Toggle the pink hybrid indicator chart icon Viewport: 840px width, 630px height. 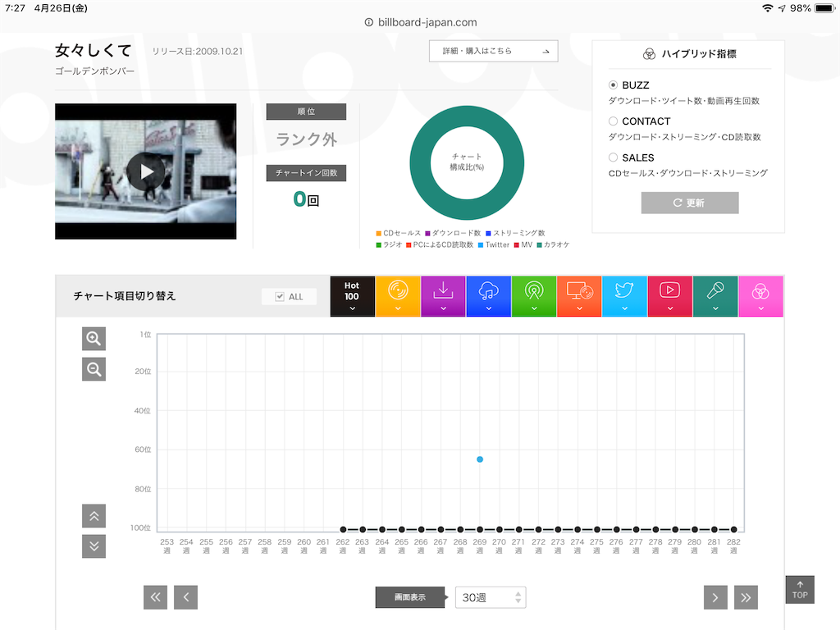[x=760, y=296]
